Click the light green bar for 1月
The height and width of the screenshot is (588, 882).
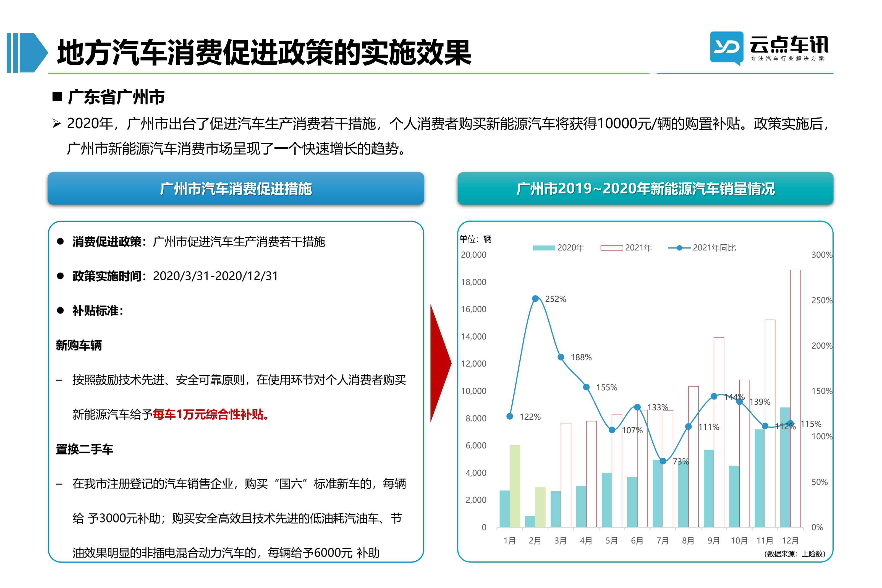(x=515, y=486)
